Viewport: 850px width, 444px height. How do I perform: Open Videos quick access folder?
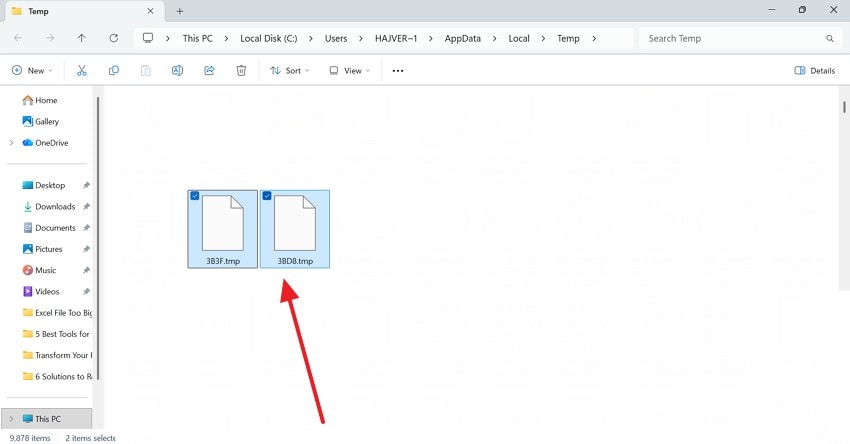tap(41, 291)
